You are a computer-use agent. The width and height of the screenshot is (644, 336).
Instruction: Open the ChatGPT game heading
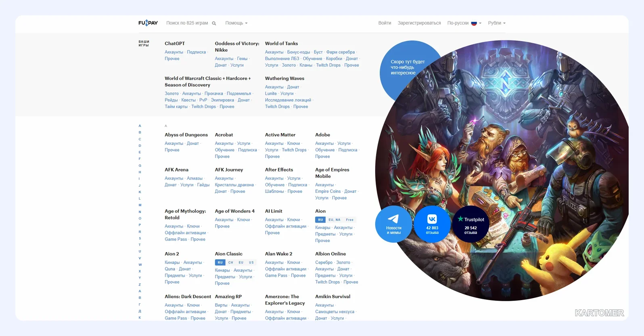[175, 44]
